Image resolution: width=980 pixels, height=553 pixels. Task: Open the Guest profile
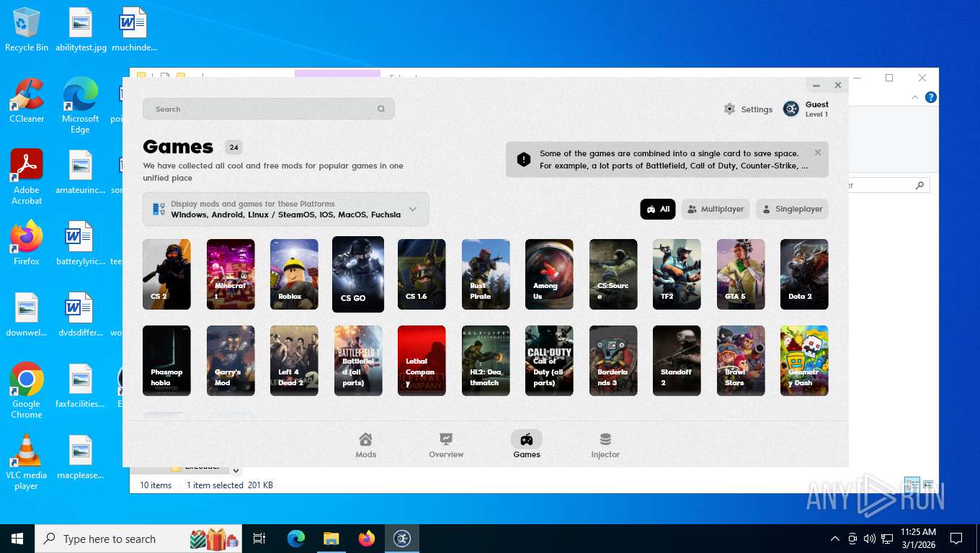(806, 109)
